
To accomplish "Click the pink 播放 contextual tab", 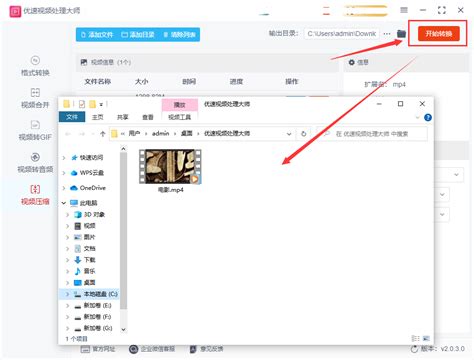I will pyautogui.click(x=180, y=105).
